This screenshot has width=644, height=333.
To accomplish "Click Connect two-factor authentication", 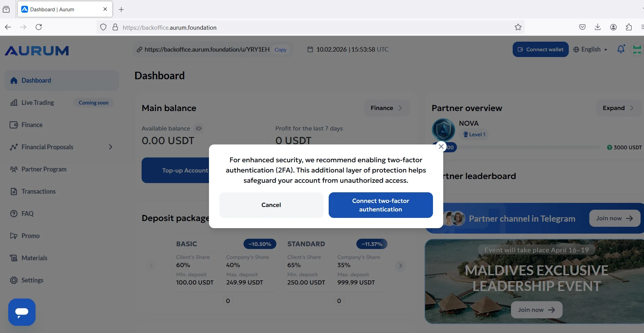I will click(x=381, y=205).
